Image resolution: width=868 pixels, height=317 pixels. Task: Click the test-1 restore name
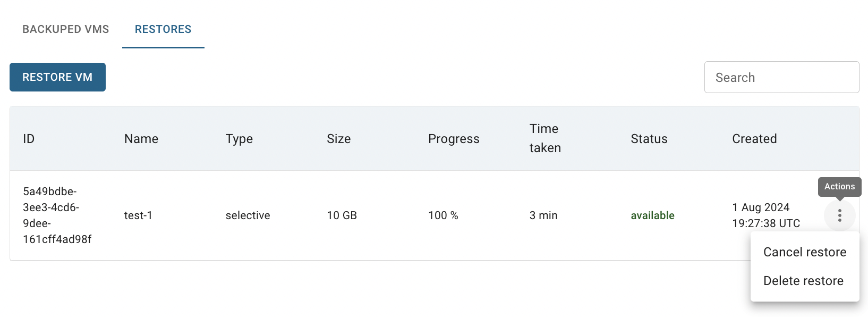[x=138, y=215]
